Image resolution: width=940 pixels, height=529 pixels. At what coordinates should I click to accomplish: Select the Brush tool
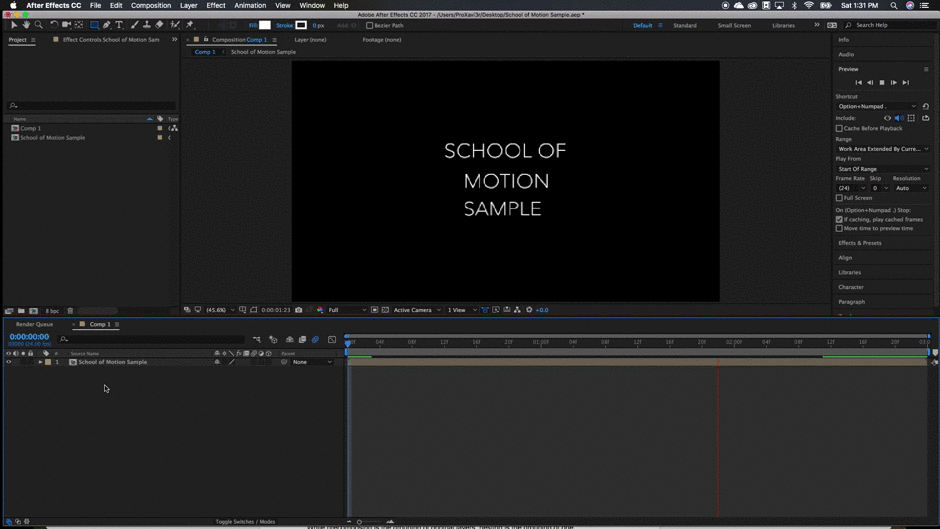tap(134, 25)
